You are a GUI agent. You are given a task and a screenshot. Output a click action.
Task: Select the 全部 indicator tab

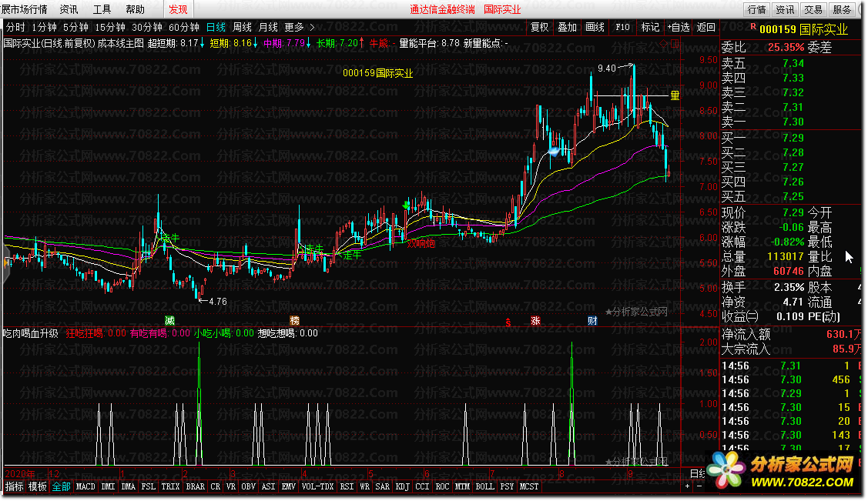62,486
